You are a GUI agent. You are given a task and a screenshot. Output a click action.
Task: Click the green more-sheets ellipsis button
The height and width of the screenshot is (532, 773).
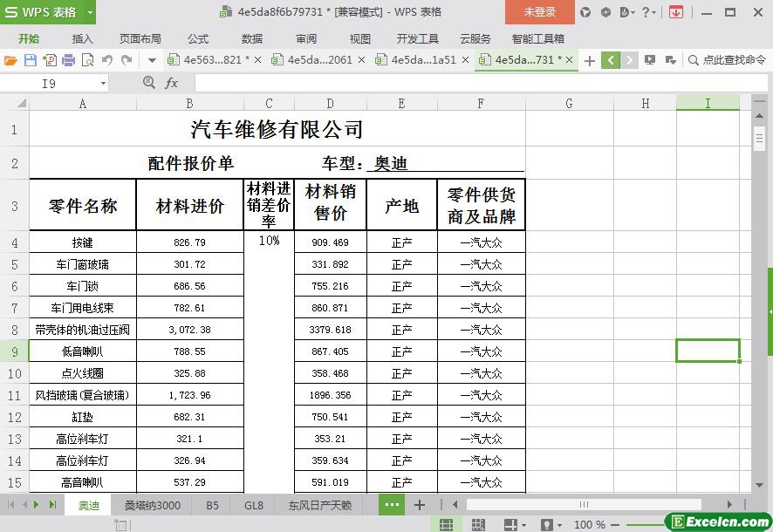(392, 504)
